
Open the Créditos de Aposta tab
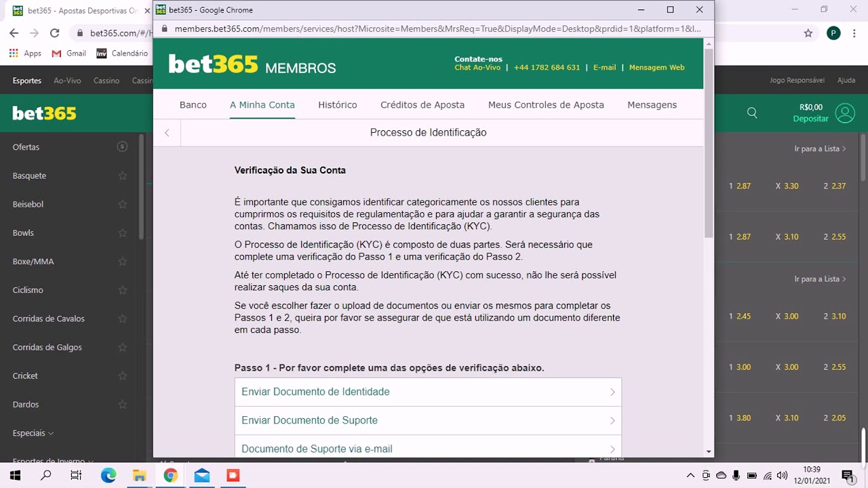coord(422,105)
